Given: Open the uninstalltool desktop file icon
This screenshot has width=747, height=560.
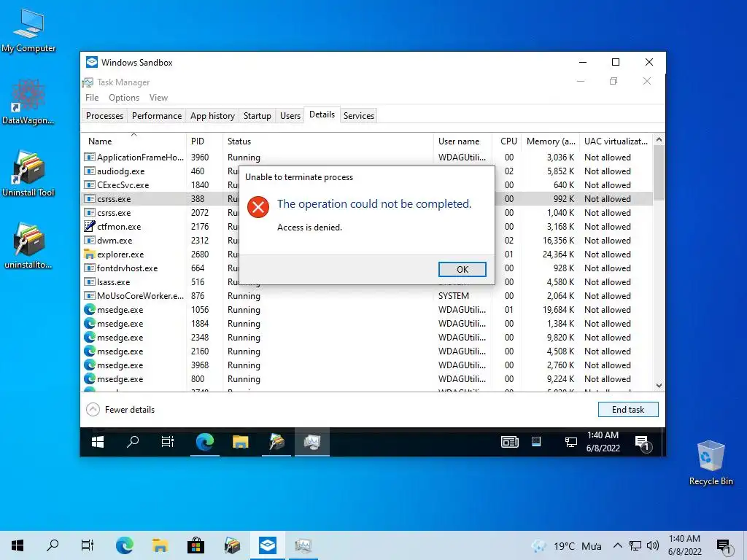Looking at the screenshot, I should [28, 246].
